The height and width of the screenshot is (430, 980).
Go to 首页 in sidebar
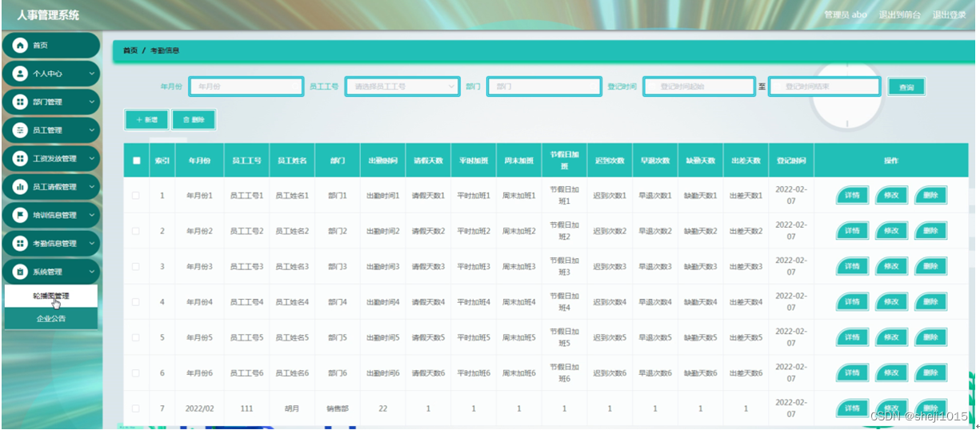point(51,46)
